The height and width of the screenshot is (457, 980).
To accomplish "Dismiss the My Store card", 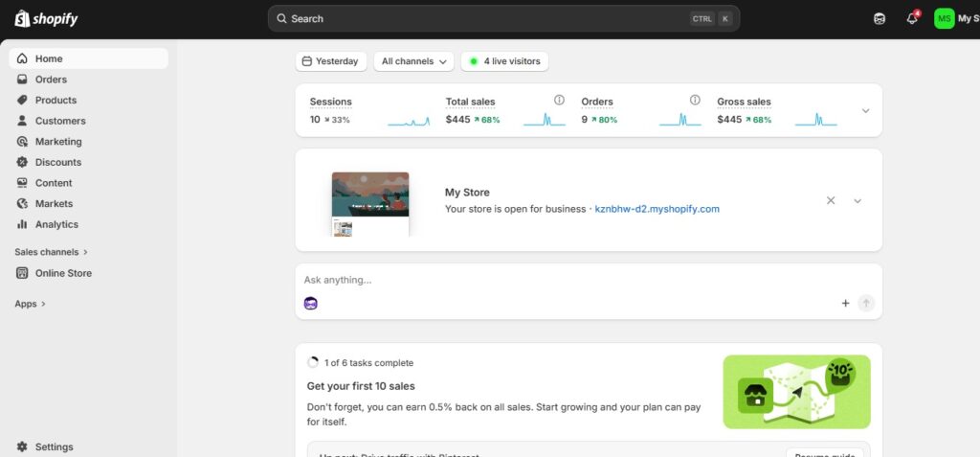I will tap(831, 201).
